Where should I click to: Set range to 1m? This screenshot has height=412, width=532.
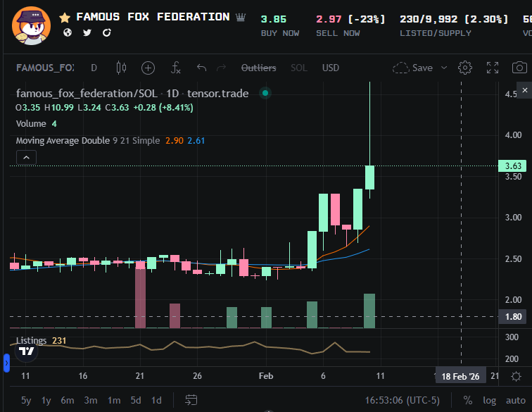tap(114, 401)
